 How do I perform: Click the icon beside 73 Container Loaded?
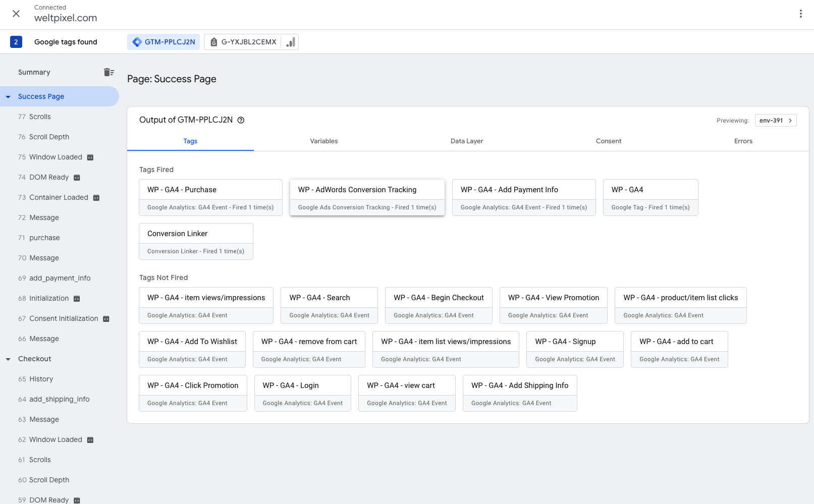[x=96, y=198]
